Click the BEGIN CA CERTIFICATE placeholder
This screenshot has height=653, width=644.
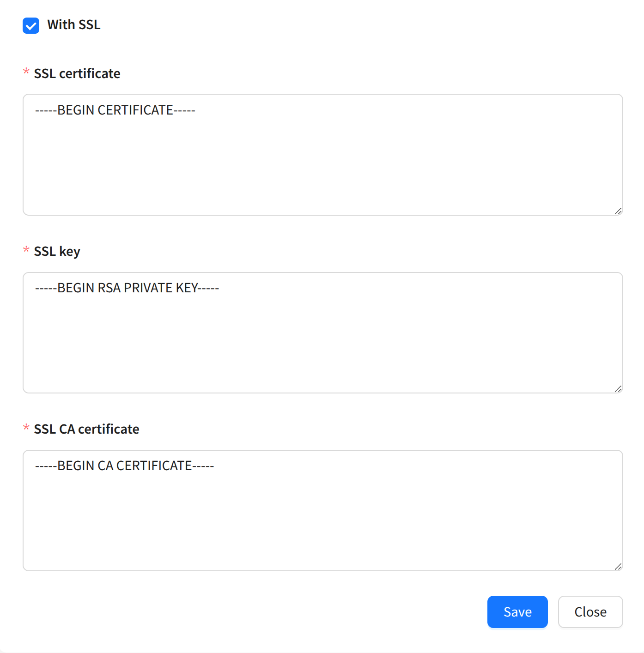(124, 466)
